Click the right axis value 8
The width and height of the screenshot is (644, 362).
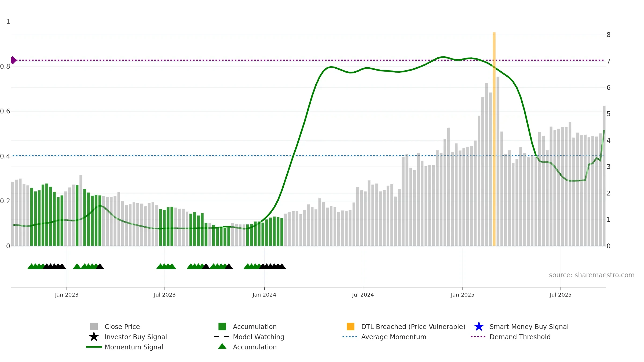click(x=609, y=35)
